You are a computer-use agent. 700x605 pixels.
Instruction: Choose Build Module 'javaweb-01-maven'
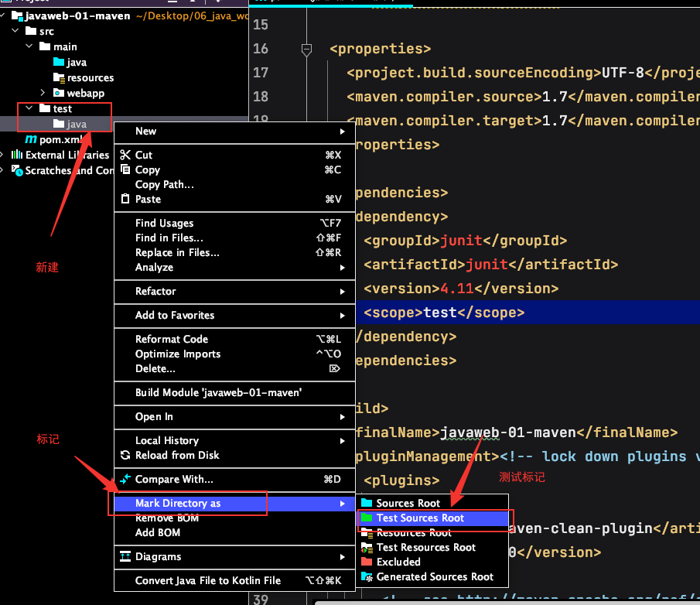234,392
